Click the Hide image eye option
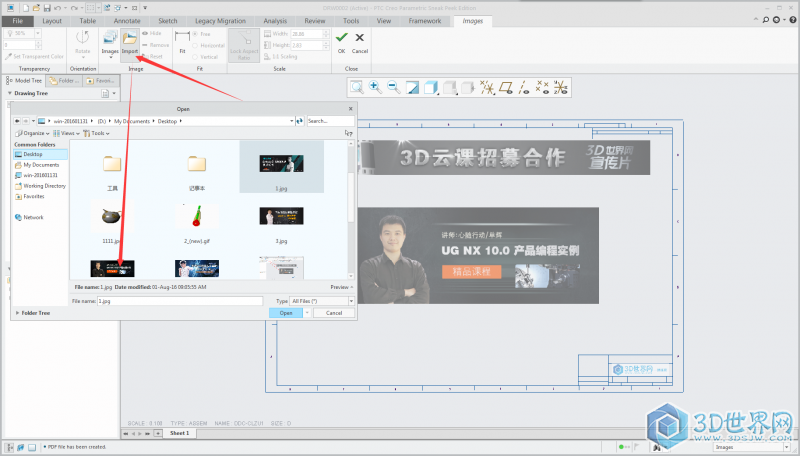 (x=152, y=33)
